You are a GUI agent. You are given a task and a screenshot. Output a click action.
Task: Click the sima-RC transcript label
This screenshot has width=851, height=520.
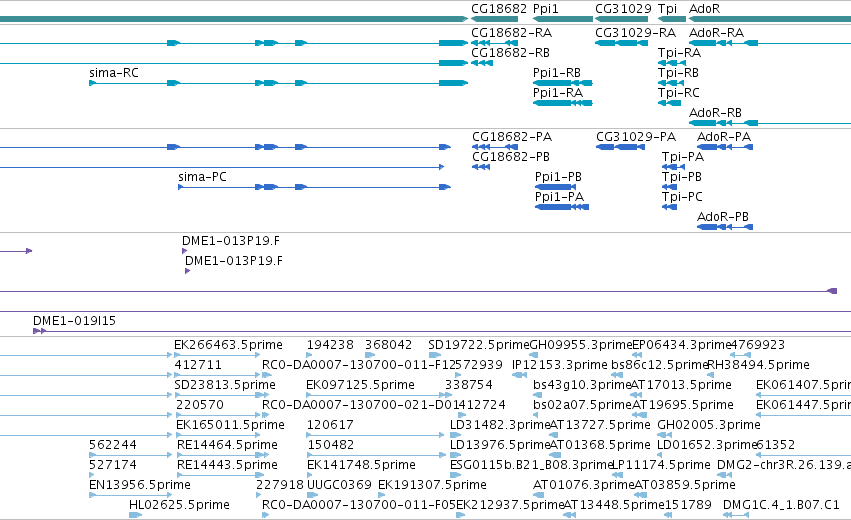(x=114, y=73)
